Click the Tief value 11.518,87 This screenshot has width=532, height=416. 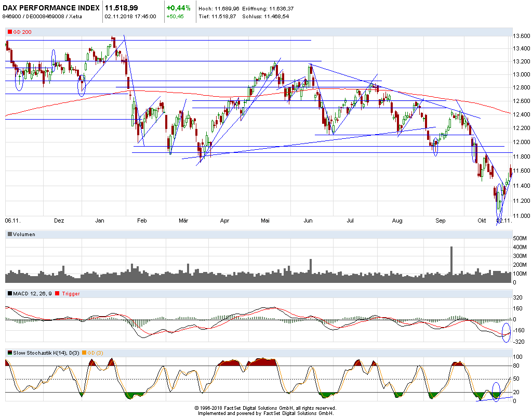click(223, 16)
